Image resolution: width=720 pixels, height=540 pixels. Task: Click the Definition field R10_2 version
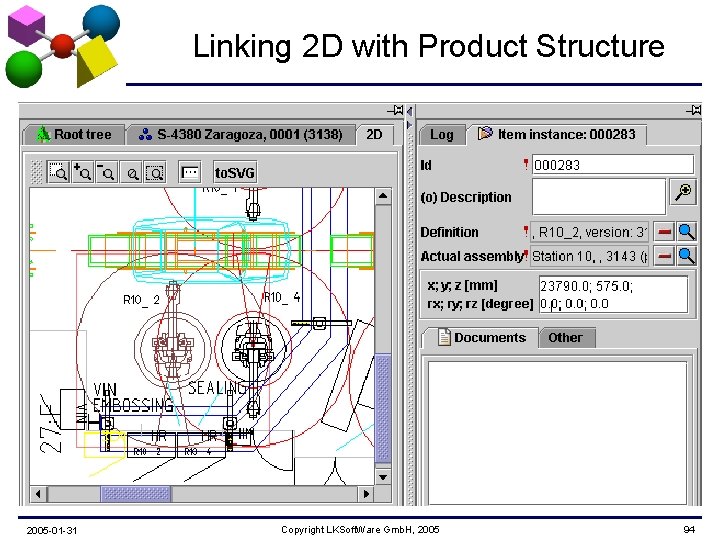(590, 232)
